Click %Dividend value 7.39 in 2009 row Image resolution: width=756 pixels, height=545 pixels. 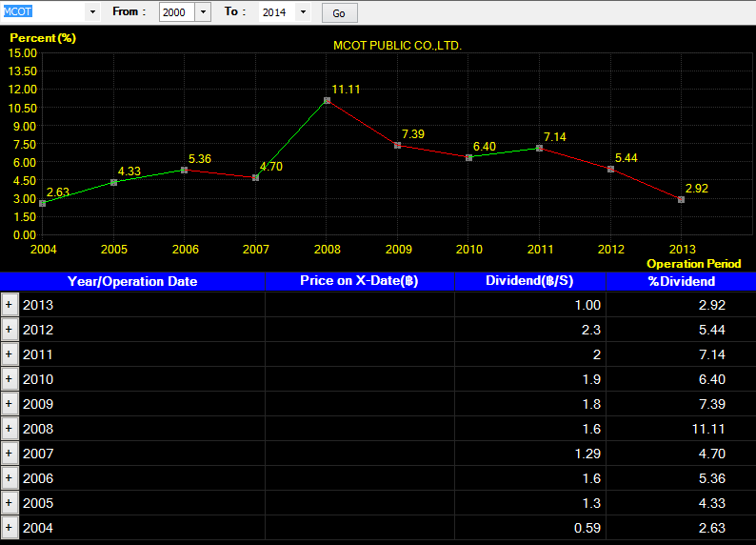click(x=711, y=404)
